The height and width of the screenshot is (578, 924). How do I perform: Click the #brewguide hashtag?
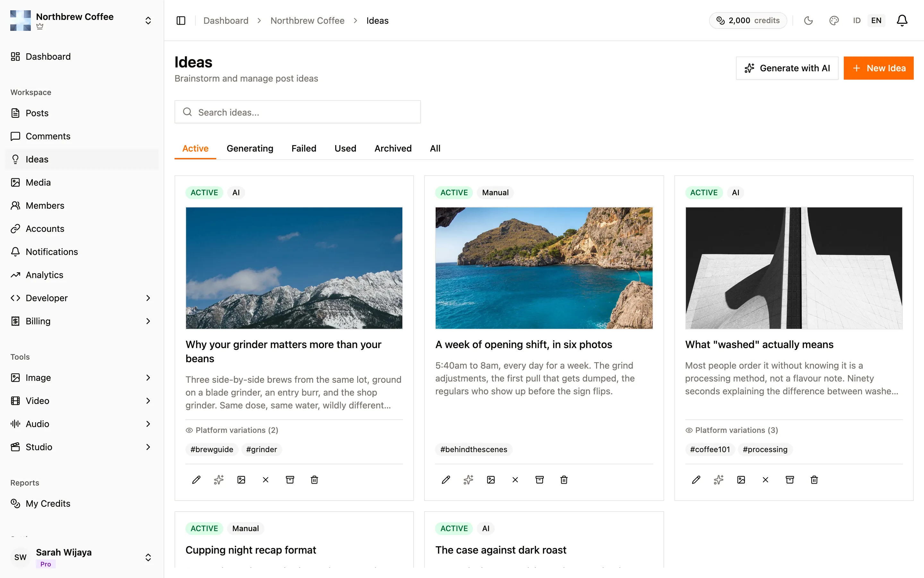(x=212, y=450)
